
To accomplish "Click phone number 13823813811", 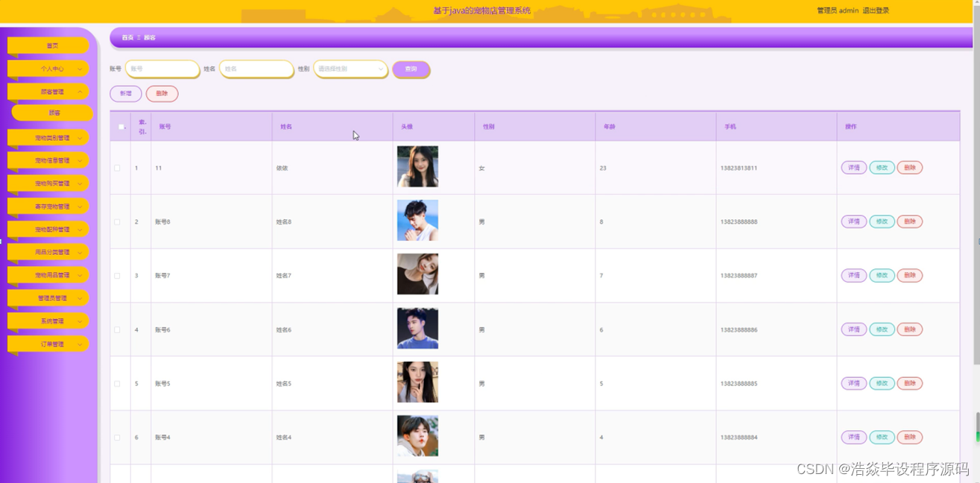I will (739, 168).
